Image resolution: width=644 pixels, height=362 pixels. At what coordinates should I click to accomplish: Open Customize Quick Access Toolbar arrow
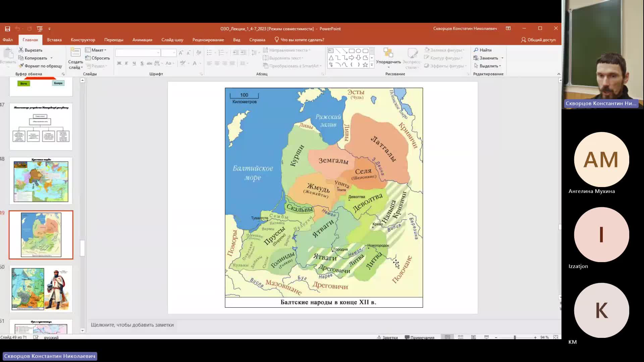click(49, 29)
